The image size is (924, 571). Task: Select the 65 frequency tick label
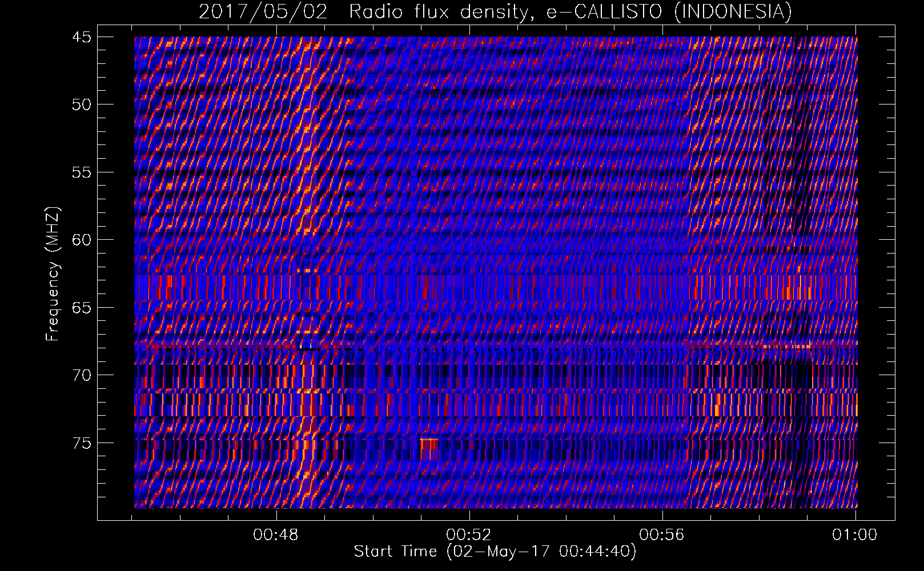(82, 308)
